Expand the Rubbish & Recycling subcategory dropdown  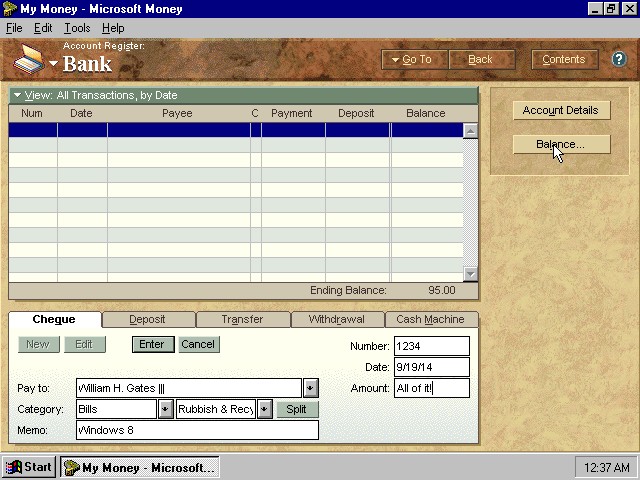pos(265,409)
